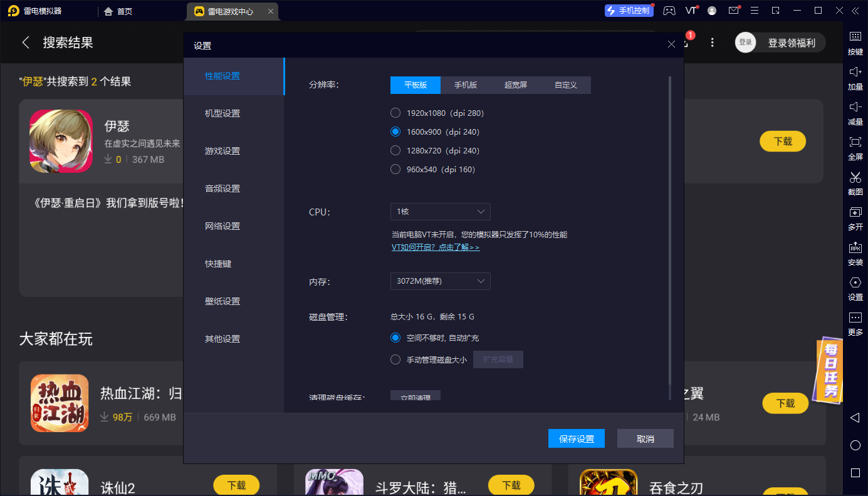Open the 机型设置 settings section
This screenshot has width=868, height=496.
(234, 113)
